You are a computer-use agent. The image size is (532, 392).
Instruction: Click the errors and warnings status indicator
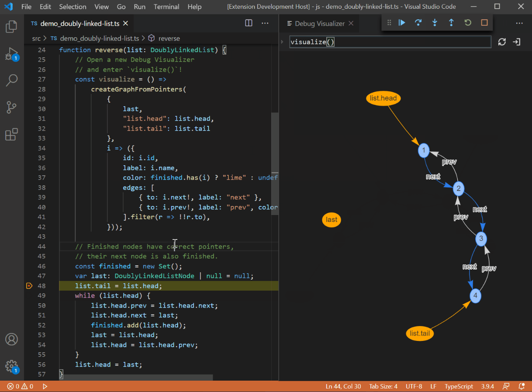click(20, 386)
